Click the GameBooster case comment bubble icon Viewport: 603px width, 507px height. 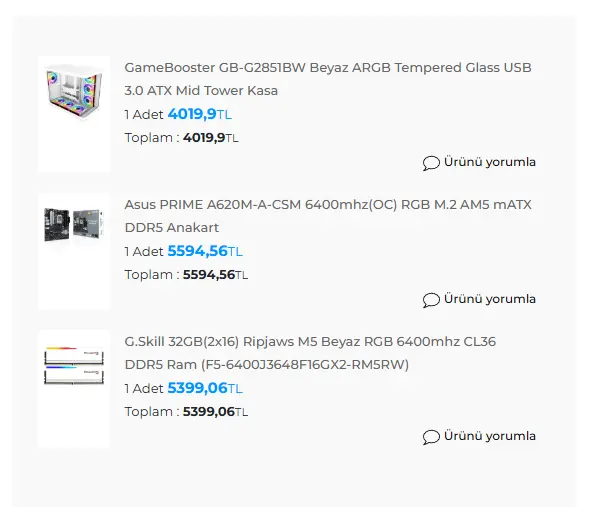coord(431,163)
